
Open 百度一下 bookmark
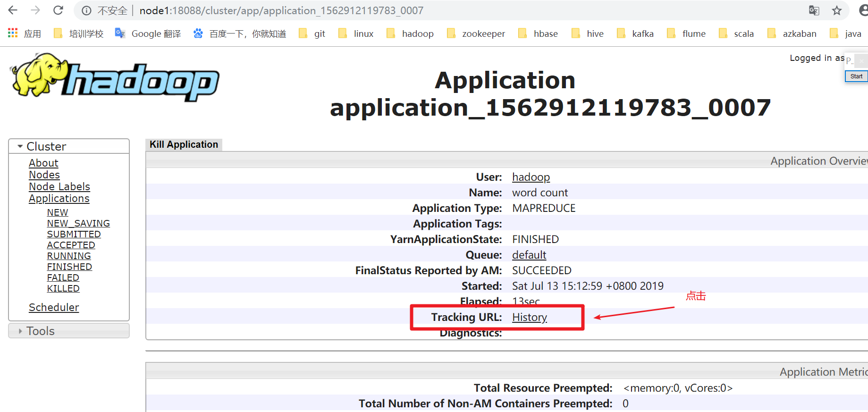coord(240,34)
